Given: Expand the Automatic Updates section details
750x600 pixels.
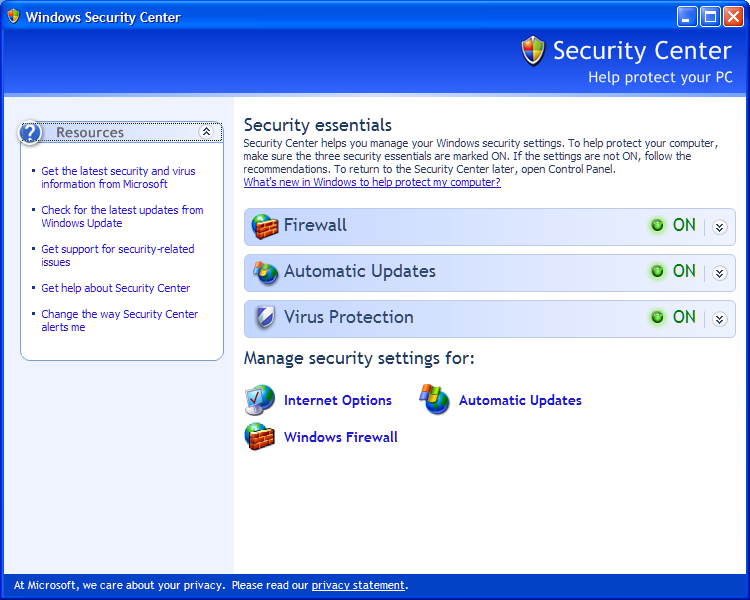Looking at the screenshot, I should pyautogui.click(x=719, y=273).
